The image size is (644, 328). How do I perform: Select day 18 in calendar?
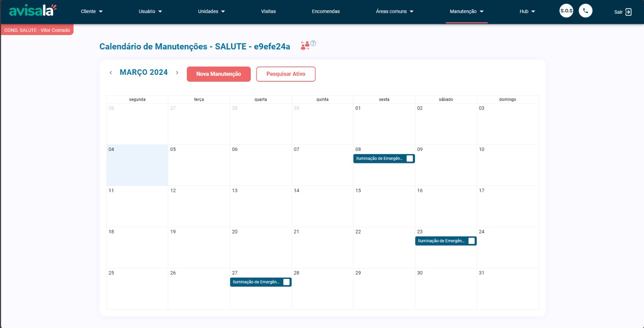[137, 248]
